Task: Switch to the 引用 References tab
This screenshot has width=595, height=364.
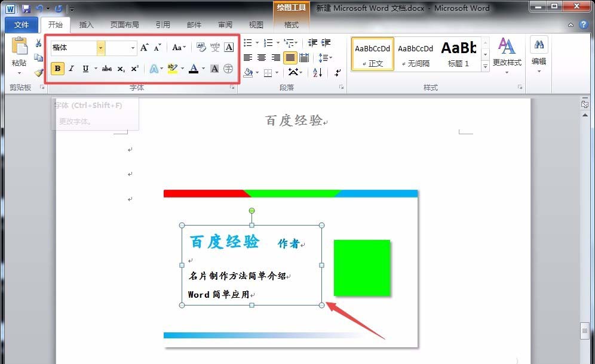Action: coord(163,24)
